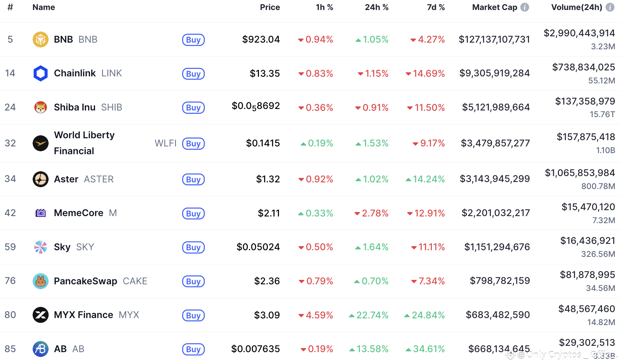Click the BNB coin logo icon

pos(40,39)
